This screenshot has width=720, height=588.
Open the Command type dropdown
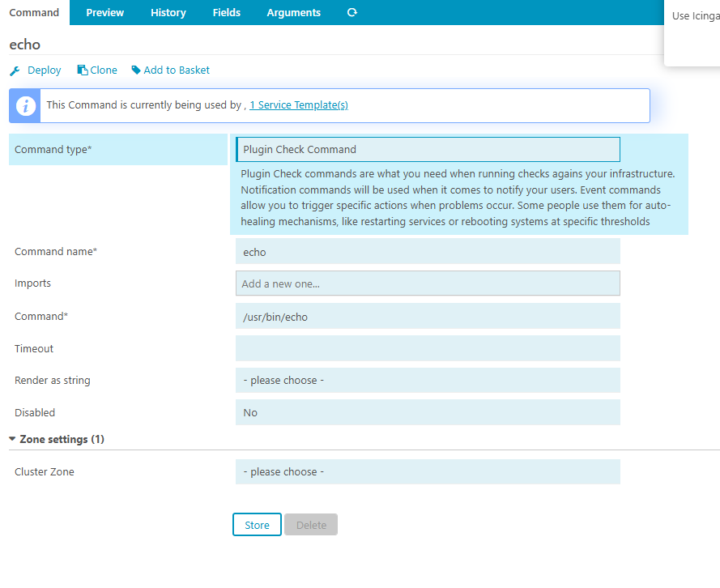428,150
